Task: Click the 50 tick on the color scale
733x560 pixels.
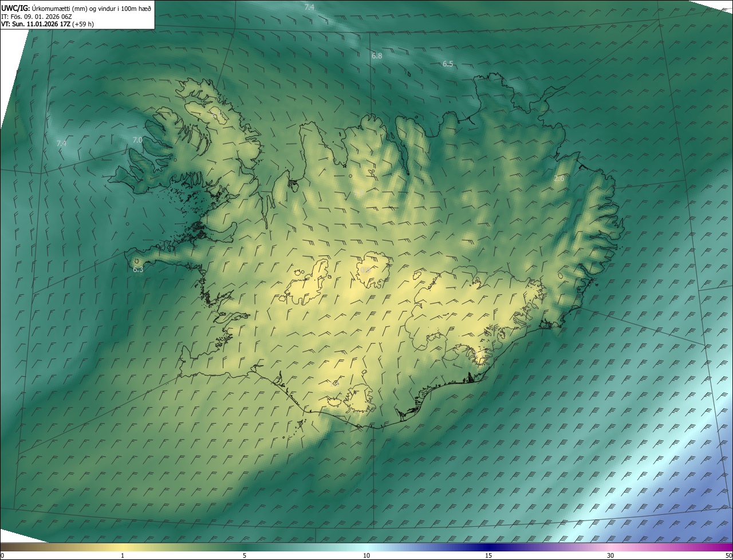Action: click(x=728, y=555)
